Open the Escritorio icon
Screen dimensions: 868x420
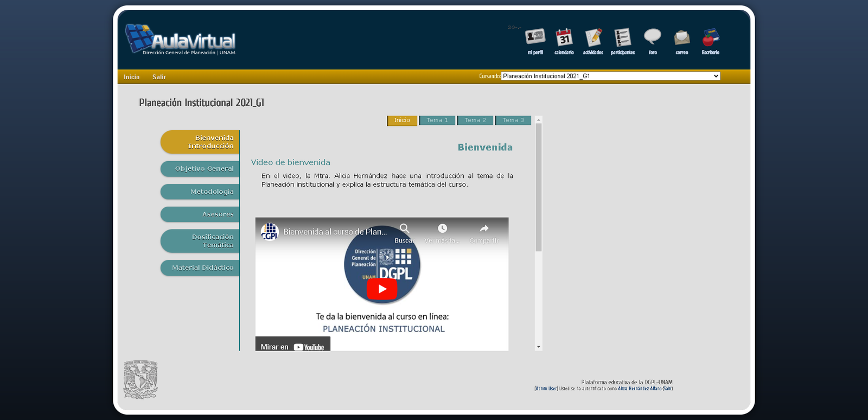click(x=710, y=38)
